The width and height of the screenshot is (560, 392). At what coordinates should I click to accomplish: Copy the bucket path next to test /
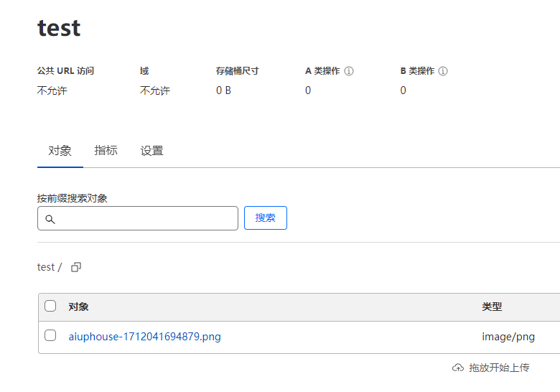coord(76,267)
